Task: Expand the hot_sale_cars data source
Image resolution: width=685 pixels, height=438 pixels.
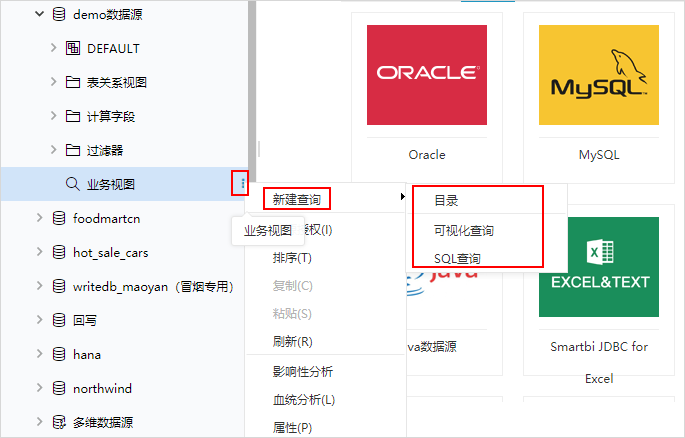Action: [39, 252]
